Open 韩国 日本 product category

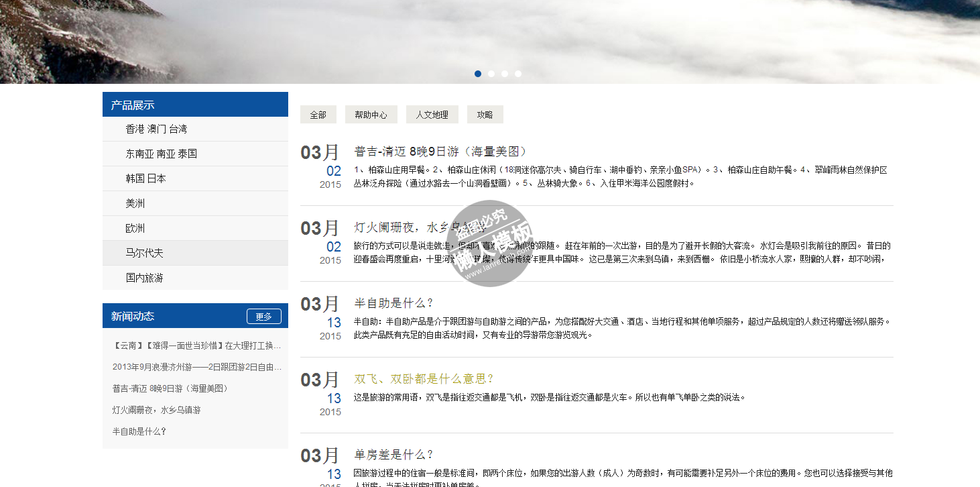click(195, 178)
